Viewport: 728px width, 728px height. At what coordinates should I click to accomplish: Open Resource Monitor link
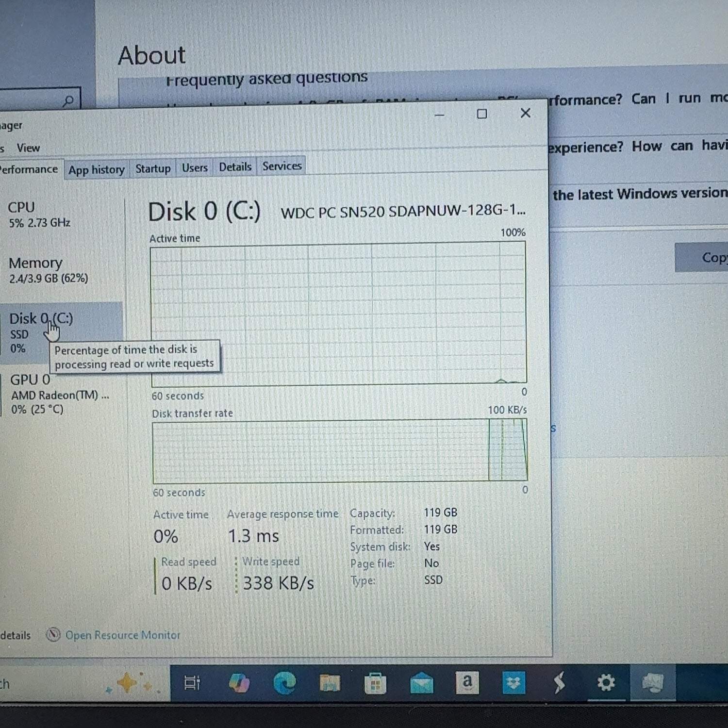coord(122,635)
